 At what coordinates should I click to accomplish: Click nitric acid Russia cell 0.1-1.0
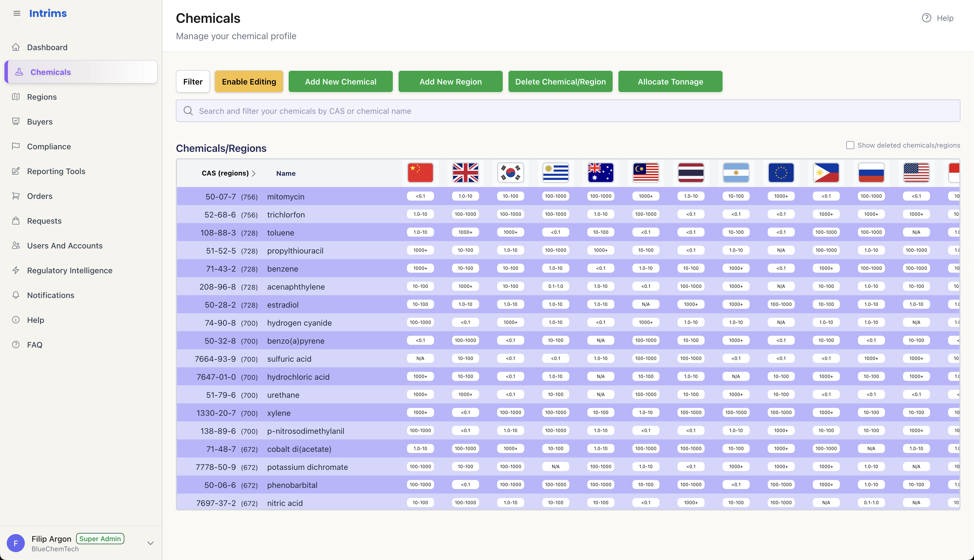(x=871, y=503)
